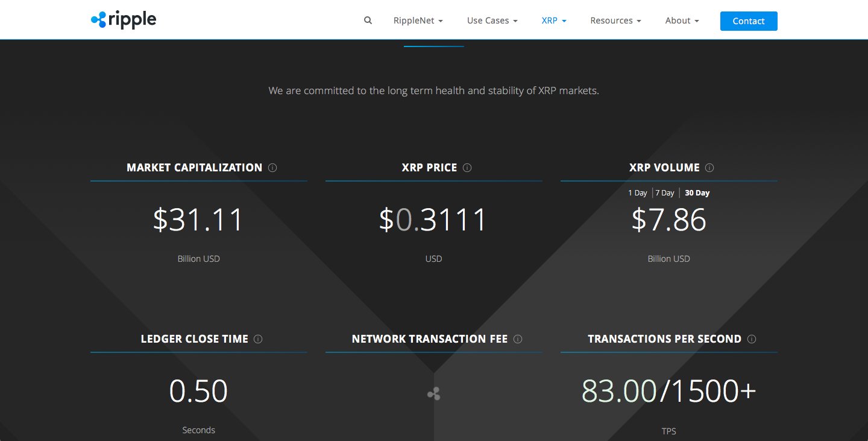Click the TPS unit label

pos(668,431)
